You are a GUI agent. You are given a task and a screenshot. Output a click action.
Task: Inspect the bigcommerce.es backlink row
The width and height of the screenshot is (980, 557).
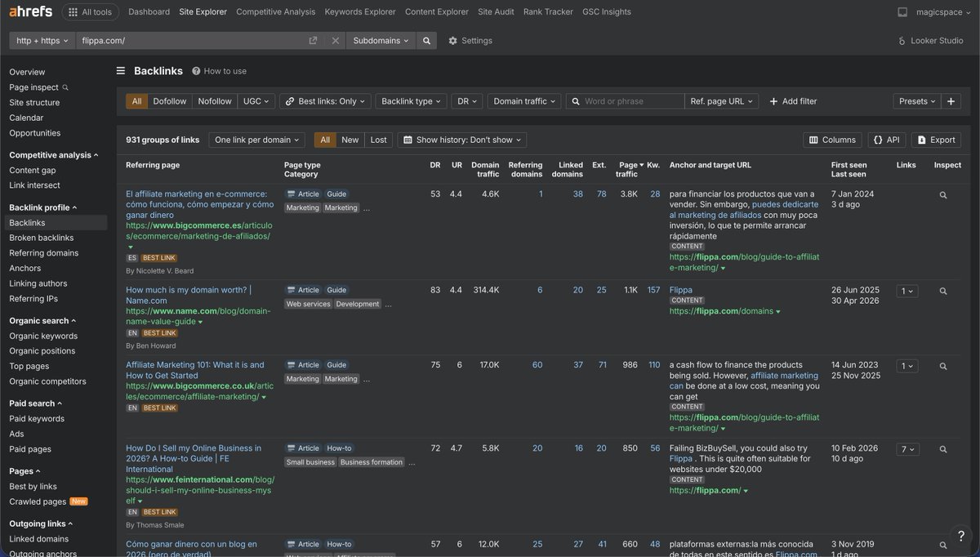pos(943,195)
